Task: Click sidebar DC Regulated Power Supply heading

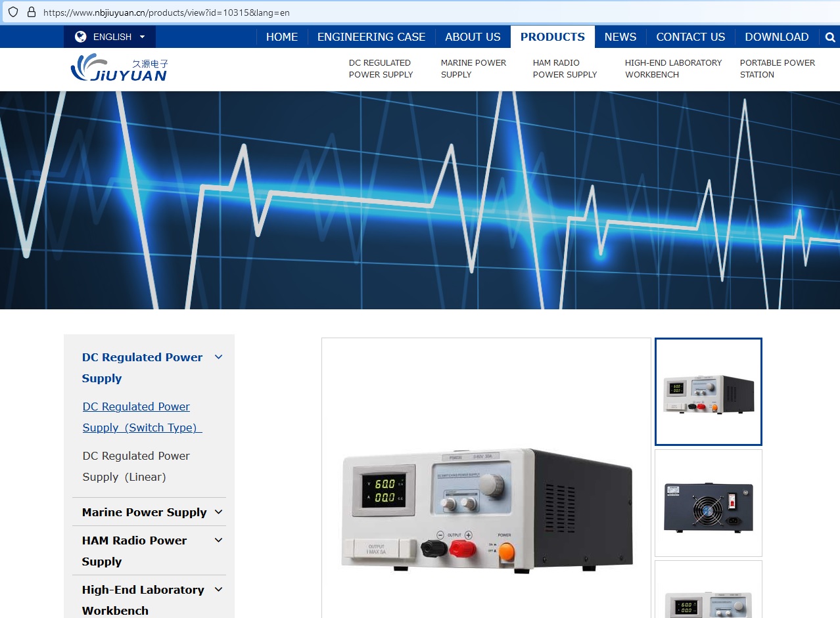Action: tap(142, 368)
